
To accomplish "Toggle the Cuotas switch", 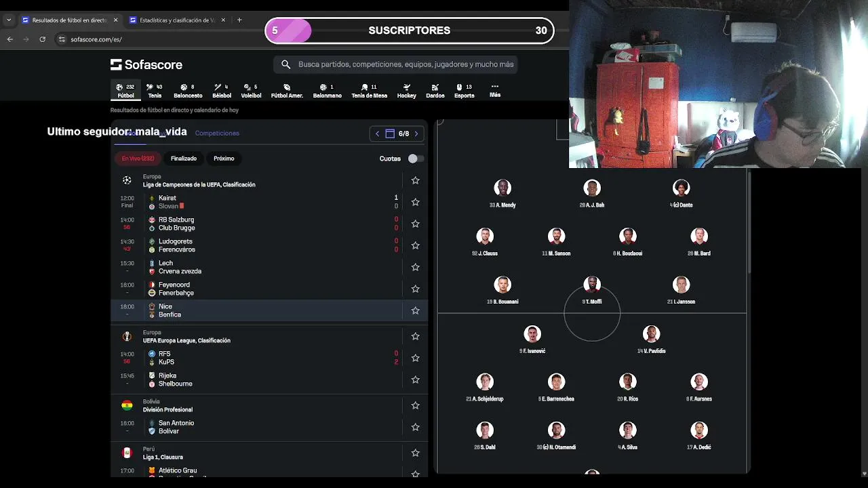I will click(x=416, y=159).
